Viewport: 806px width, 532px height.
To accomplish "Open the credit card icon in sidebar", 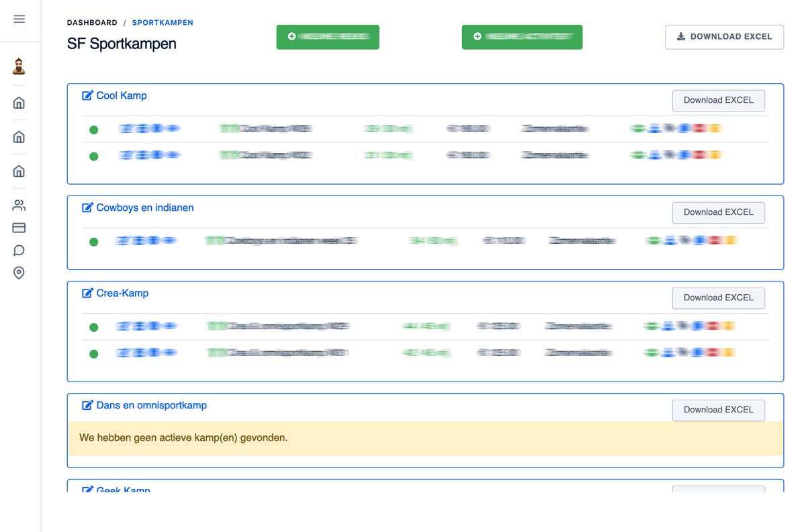I will click(19, 228).
